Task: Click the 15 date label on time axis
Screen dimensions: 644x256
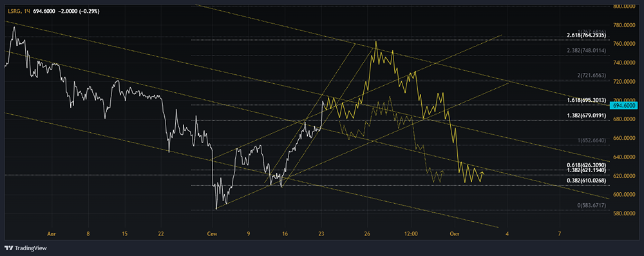Action: [124, 234]
